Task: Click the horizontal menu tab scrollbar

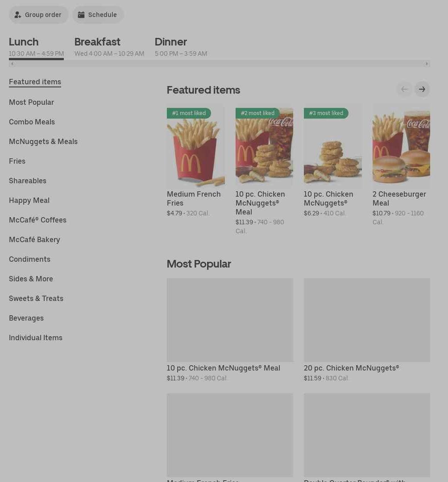Action: (x=219, y=64)
